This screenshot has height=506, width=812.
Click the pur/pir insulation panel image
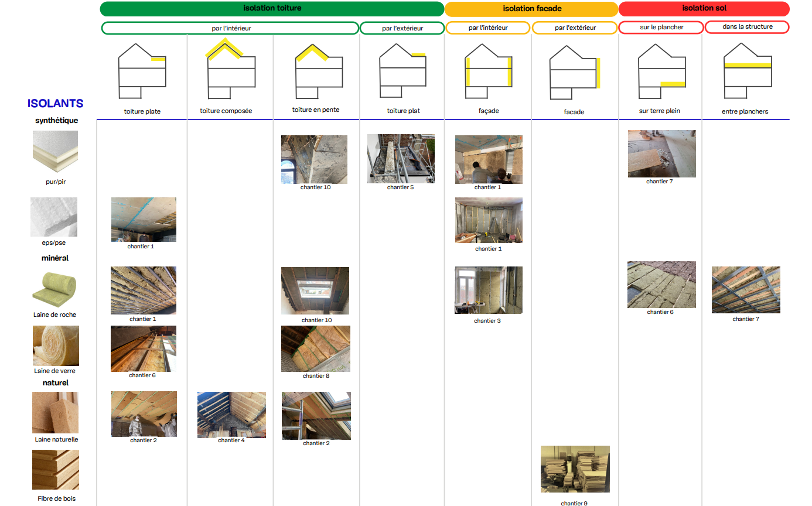(x=55, y=153)
